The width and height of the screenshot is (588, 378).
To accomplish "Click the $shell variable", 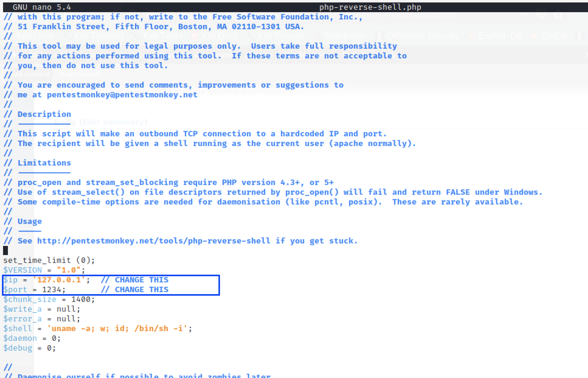I will pos(18,328).
